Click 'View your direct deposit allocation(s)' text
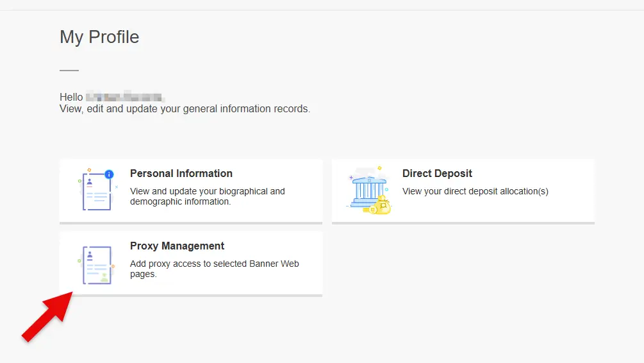Screen dimensions: 644x363 pos(475,191)
